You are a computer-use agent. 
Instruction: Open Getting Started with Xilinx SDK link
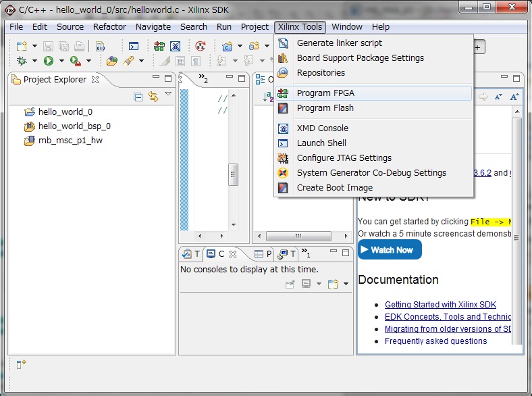tap(440, 305)
